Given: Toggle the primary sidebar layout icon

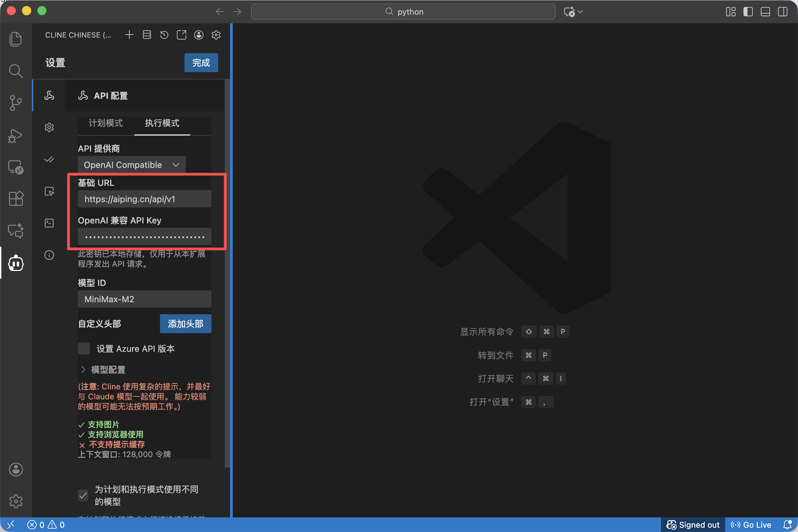Looking at the screenshot, I should (748, 12).
